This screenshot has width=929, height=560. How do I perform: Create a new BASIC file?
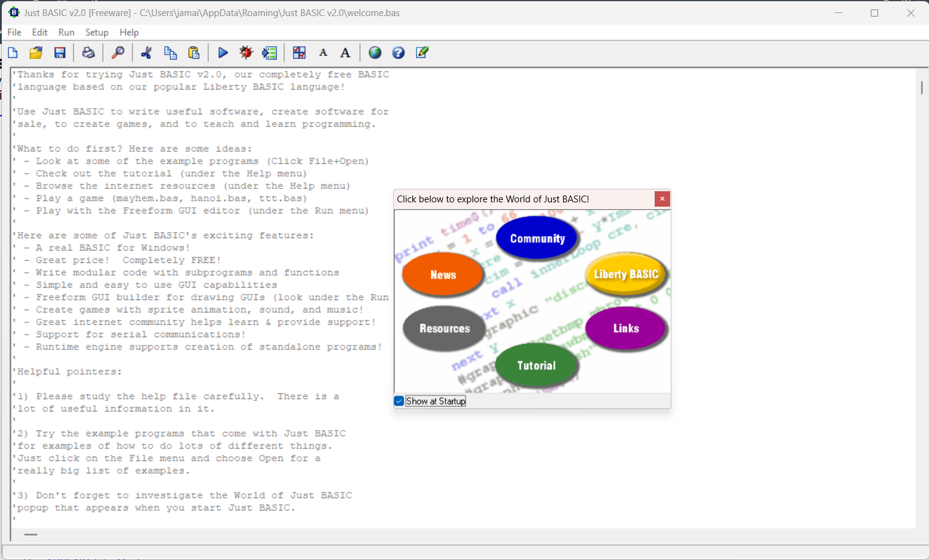[x=13, y=53]
